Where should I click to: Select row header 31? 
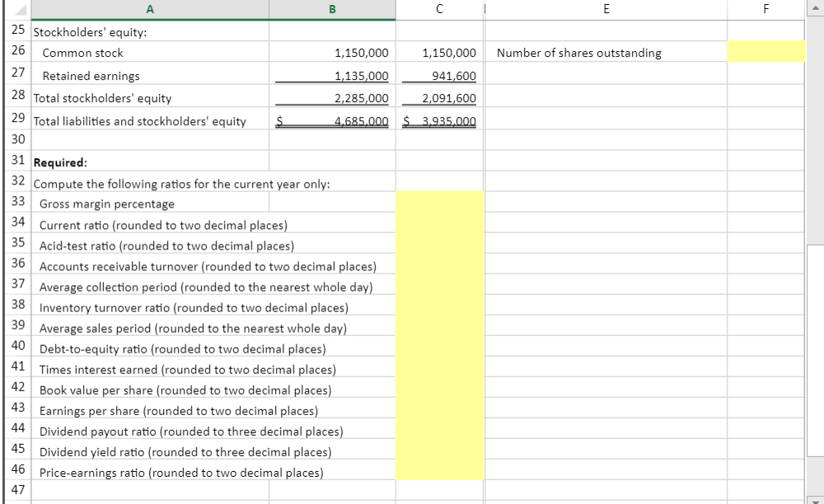pos(17,161)
